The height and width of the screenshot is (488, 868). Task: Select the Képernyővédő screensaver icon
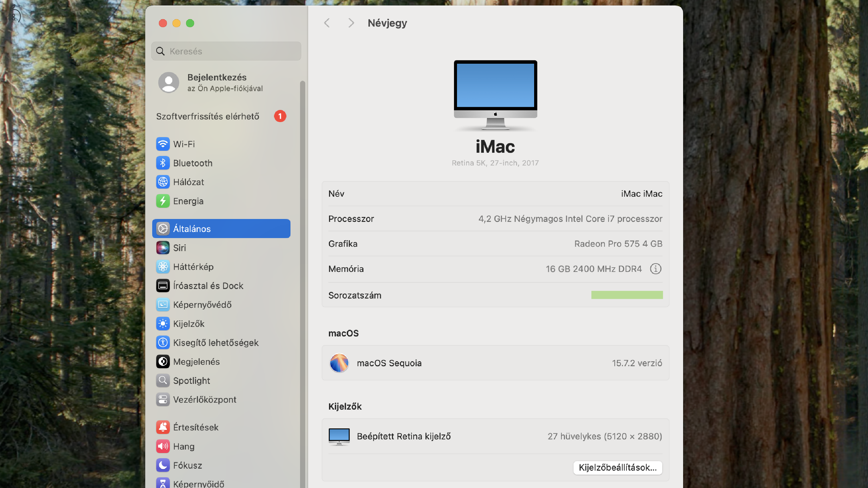[x=163, y=304]
